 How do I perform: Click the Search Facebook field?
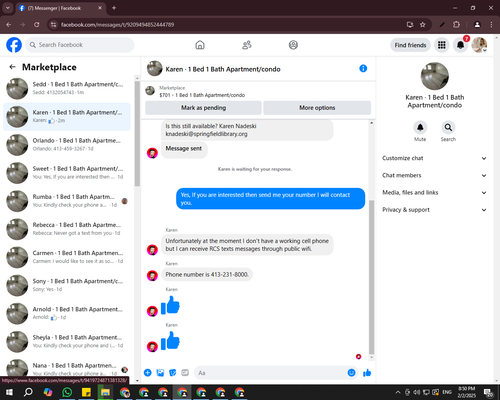80,45
